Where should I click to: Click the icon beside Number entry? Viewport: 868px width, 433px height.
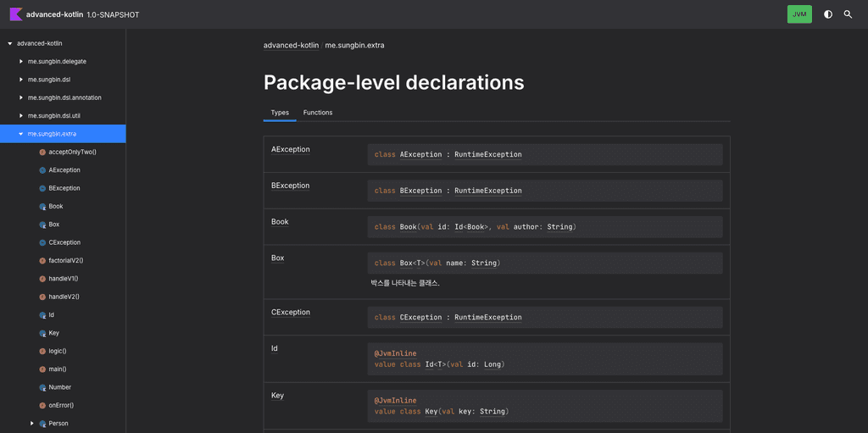tap(42, 387)
